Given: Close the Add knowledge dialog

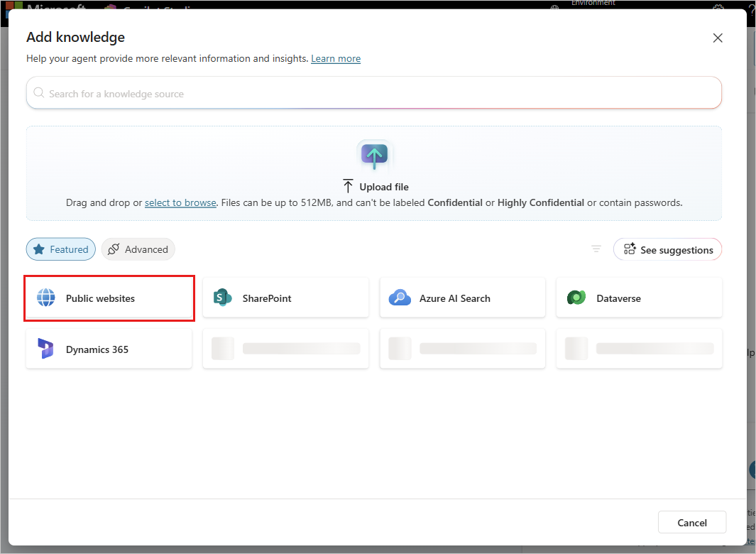Looking at the screenshot, I should click(x=718, y=38).
